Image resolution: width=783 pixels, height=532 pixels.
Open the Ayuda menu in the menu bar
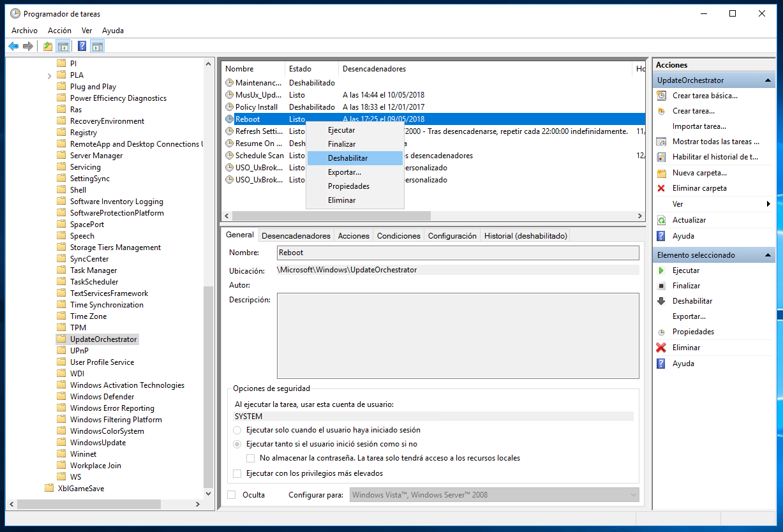click(x=113, y=31)
